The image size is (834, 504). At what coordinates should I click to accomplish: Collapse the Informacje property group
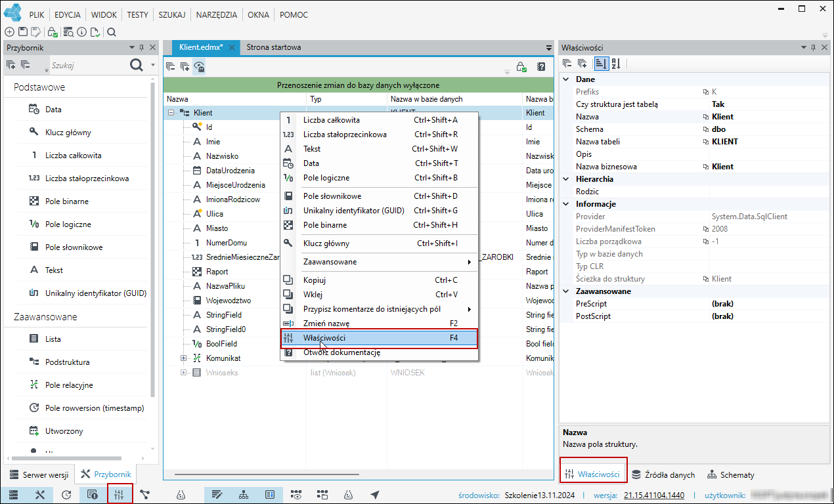[x=567, y=204]
